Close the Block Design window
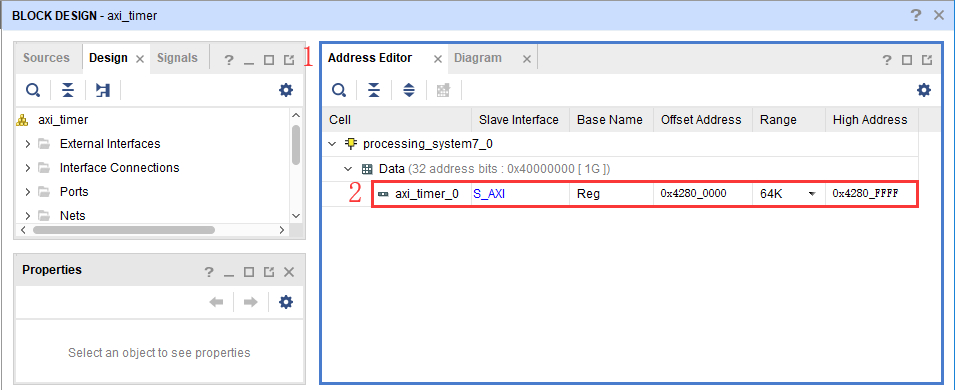955x390 pixels. [x=939, y=15]
